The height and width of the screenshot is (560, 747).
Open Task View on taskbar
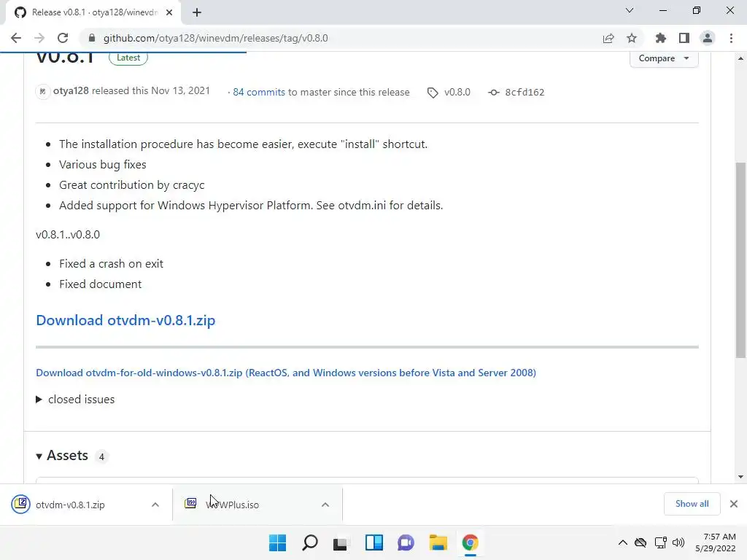tap(340, 542)
